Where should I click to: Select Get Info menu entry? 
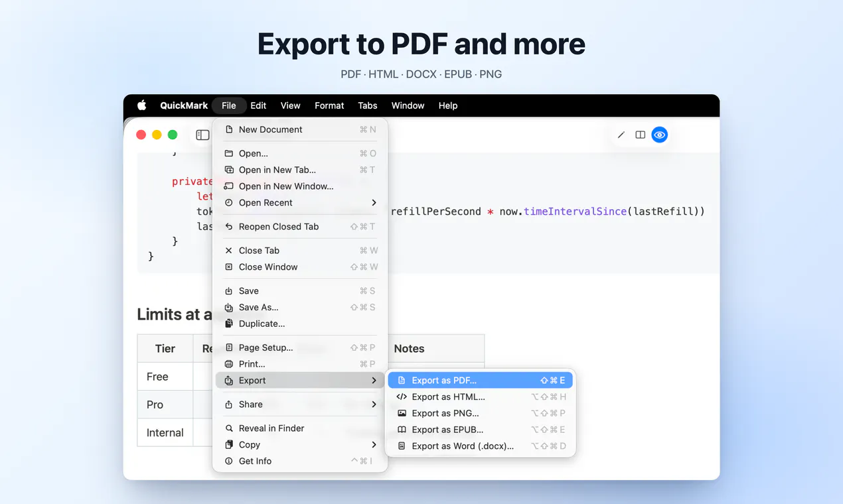(x=300, y=461)
